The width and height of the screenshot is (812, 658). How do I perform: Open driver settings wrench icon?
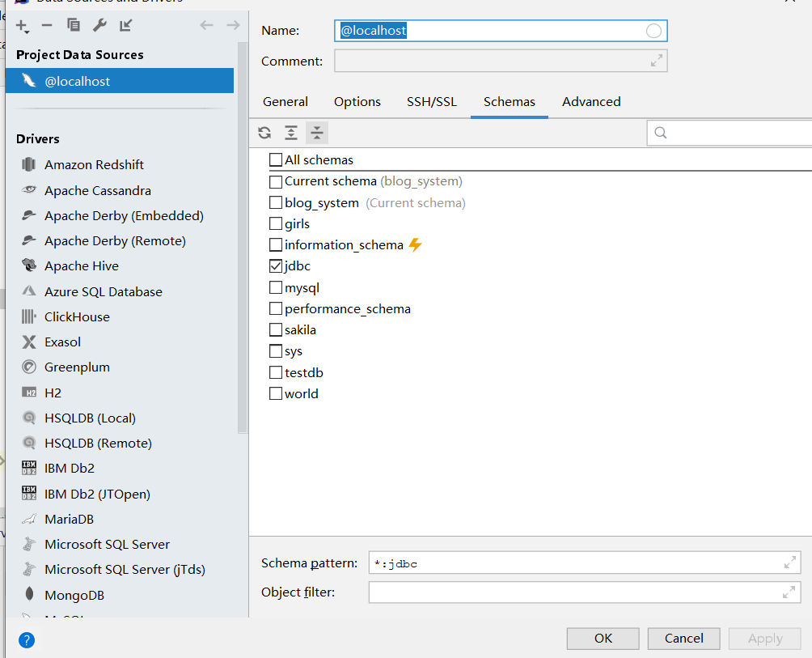[99, 25]
